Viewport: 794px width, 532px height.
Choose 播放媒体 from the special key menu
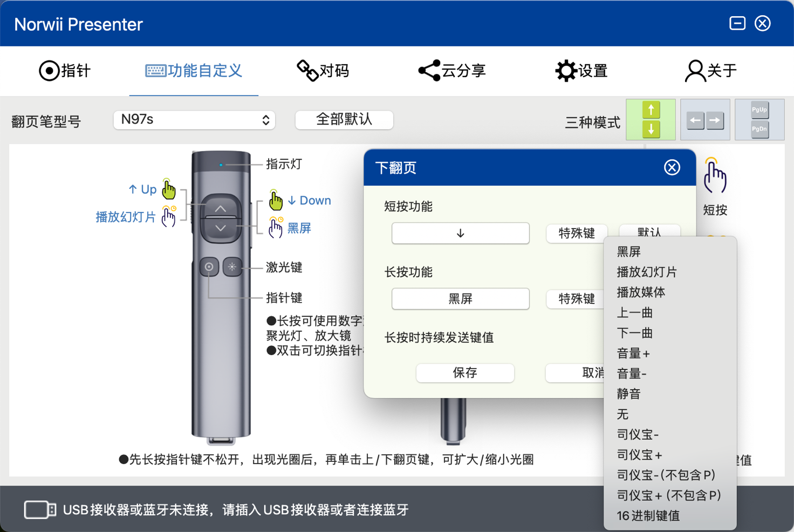(670, 292)
